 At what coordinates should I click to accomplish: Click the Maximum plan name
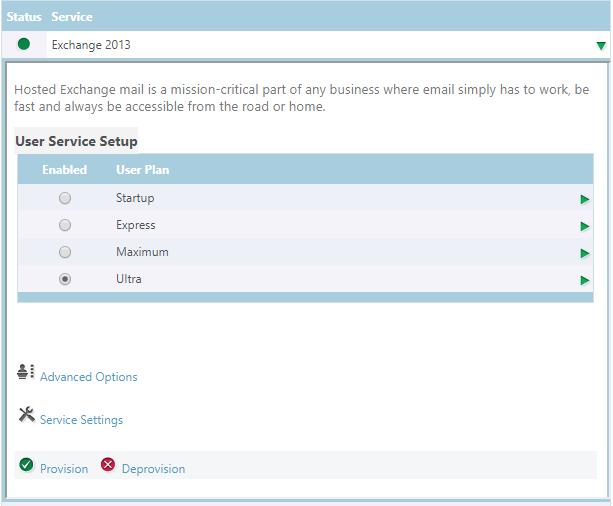point(142,252)
